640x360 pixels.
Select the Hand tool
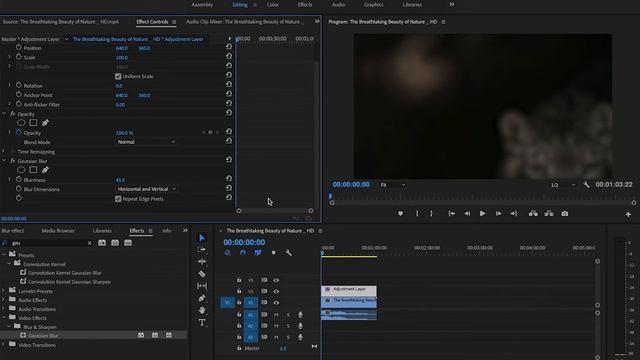tap(202, 310)
